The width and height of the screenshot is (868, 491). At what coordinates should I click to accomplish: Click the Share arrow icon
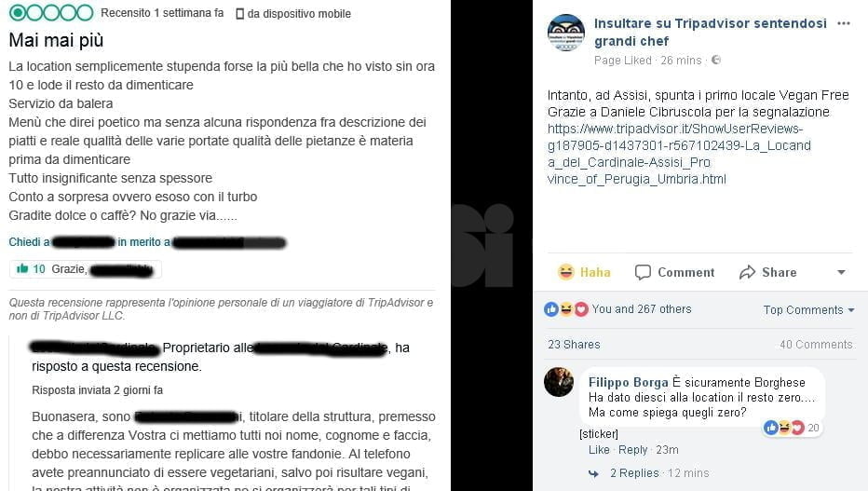click(x=747, y=272)
